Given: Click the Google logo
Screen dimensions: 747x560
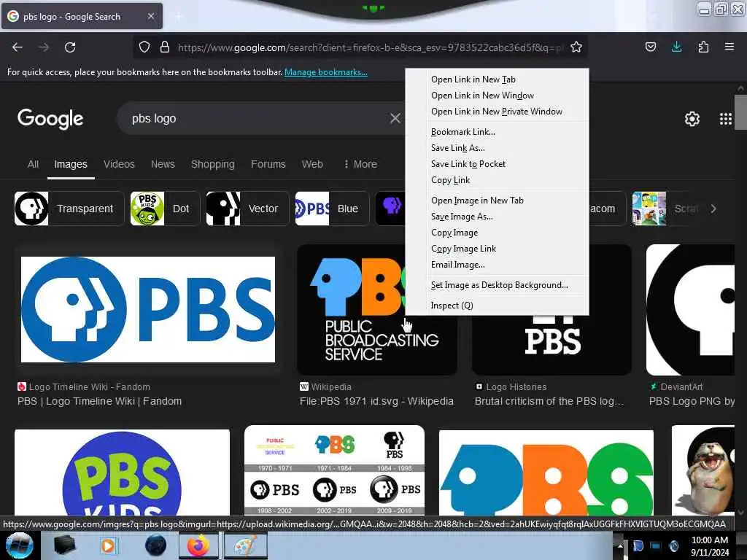Looking at the screenshot, I should (50, 119).
